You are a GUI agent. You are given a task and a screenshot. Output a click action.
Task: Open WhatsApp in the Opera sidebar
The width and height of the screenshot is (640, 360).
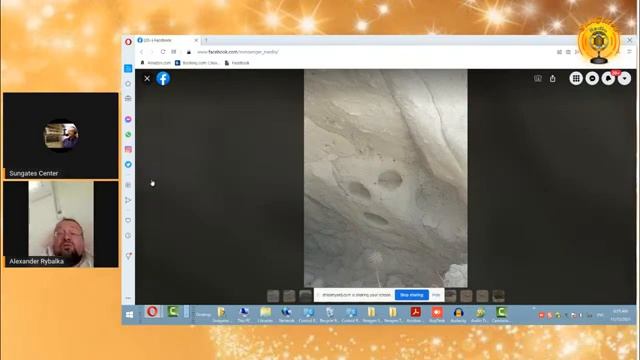tap(128, 134)
